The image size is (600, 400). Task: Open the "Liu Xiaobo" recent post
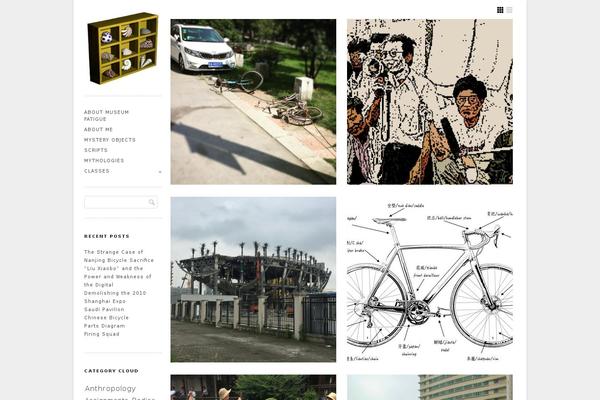(x=117, y=276)
